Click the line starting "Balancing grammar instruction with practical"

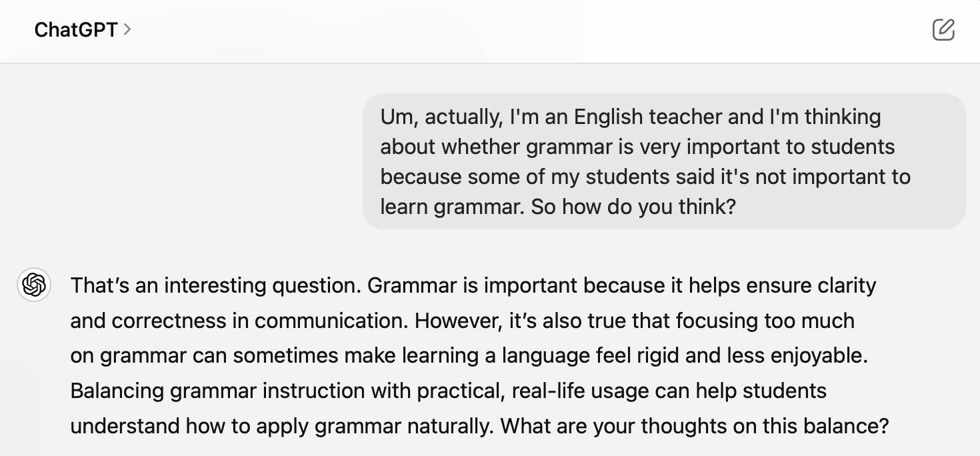click(x=448, y=390)
